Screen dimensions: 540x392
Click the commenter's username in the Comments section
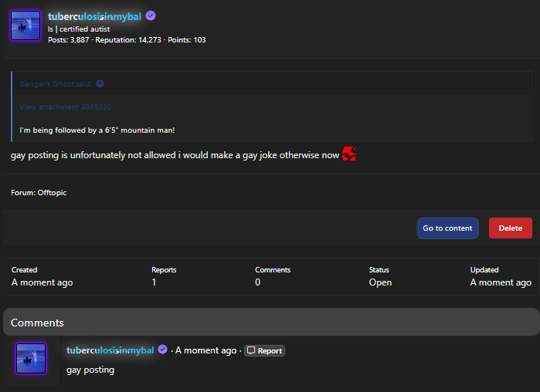click(x=110, y=350)
